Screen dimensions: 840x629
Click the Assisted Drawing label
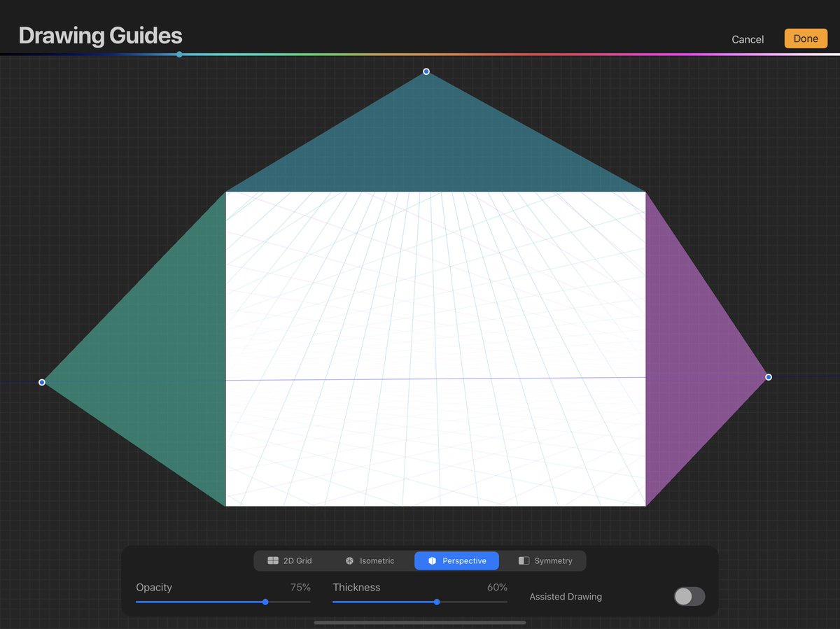(x=566, y=597)
